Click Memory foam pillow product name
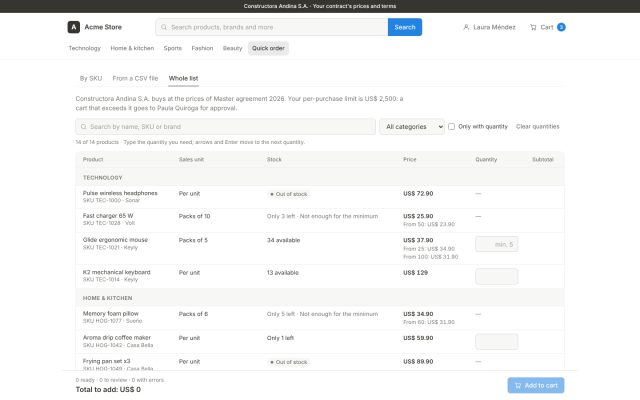The image size is (640, 400). pyautogui.click(x=111, y=313)
